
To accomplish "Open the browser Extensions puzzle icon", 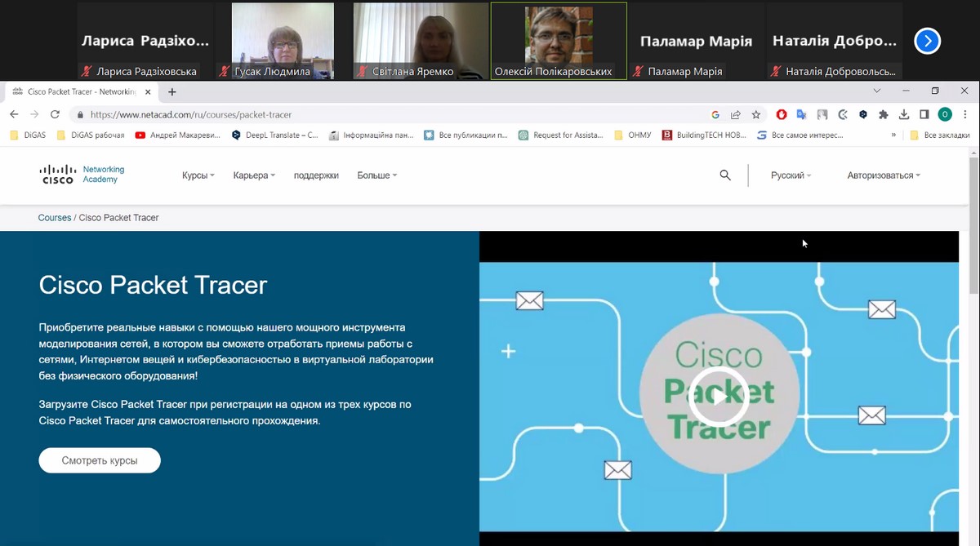I will coord(883,115).
